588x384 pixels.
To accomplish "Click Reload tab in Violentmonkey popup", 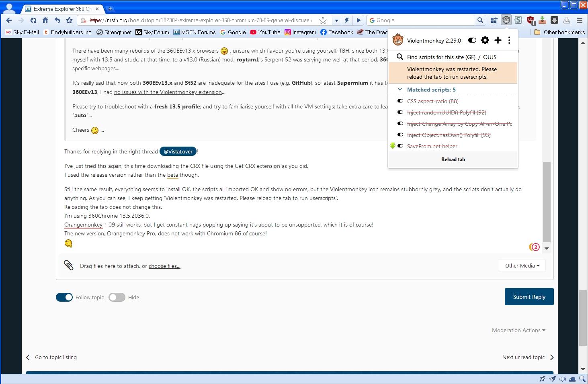I will coord(453,159).
